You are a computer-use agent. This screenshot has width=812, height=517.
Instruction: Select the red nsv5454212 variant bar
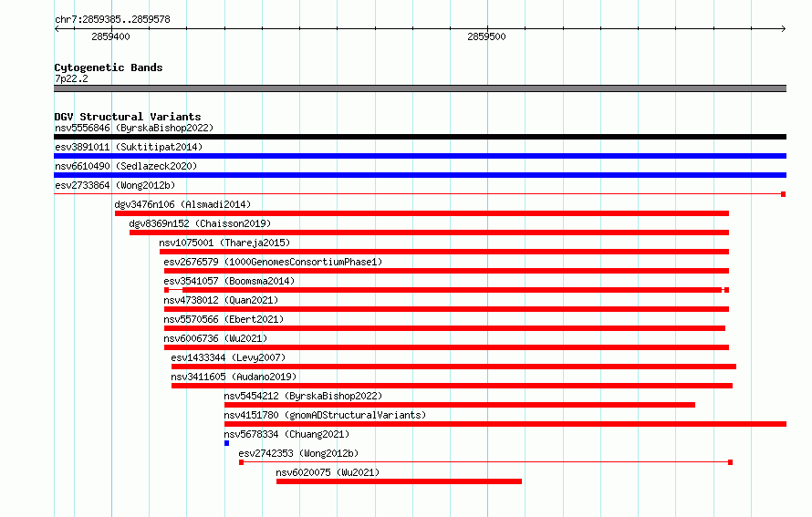460,405
